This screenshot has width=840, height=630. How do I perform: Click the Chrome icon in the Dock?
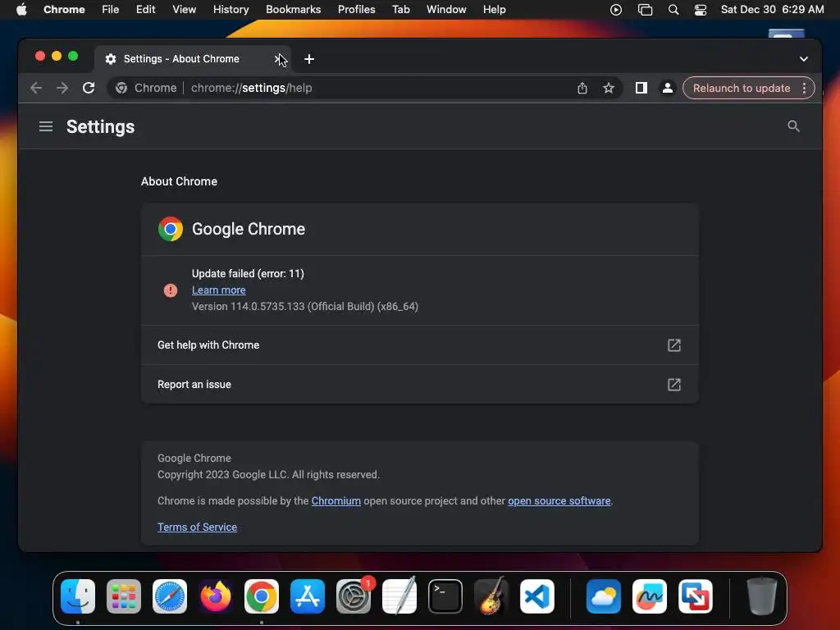262,596
